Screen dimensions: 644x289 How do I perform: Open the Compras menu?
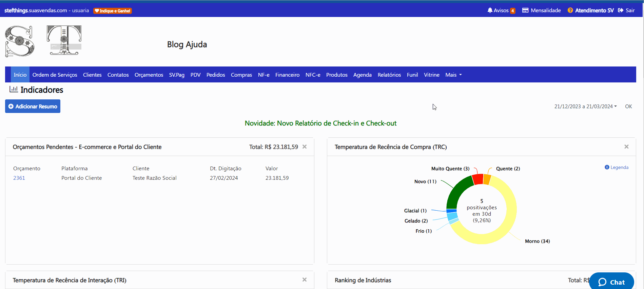[241, 75]
